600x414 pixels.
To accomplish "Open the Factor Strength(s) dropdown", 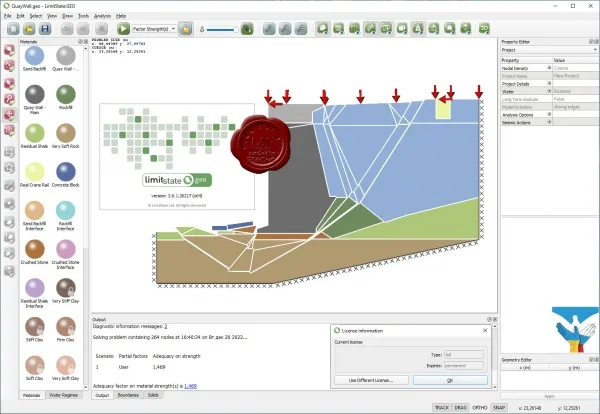I will 154,29.
